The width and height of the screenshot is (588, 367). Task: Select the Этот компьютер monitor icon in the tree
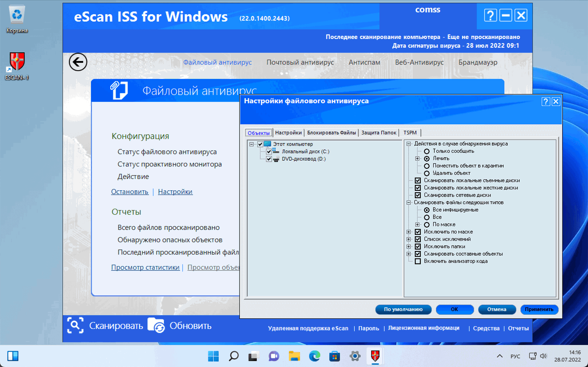268,144
